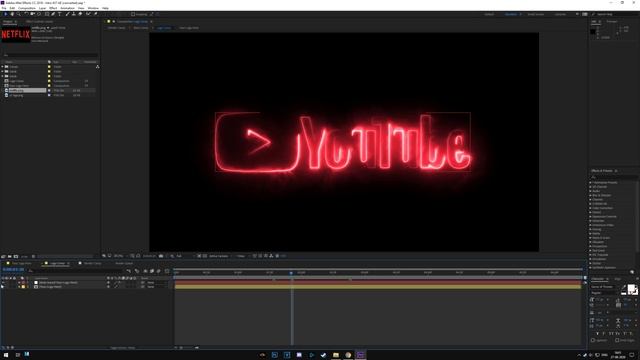
Task: Take a snapshot with the viewer camera icon
Action: (x=161, y=256)
